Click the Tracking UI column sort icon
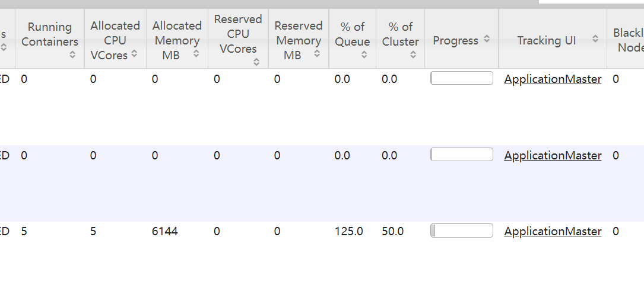This screenshot has width=644, height=285. pyautogui.click(x=595, y=39)
